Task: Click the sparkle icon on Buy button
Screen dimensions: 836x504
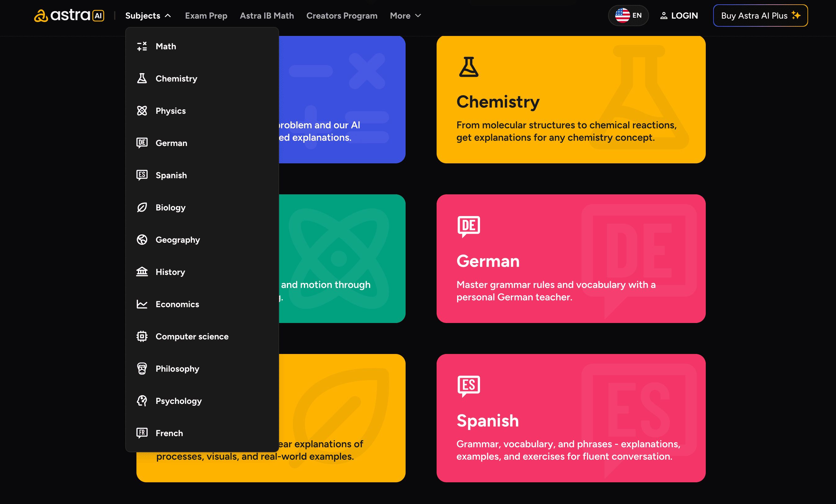Action: click(796, 15)
